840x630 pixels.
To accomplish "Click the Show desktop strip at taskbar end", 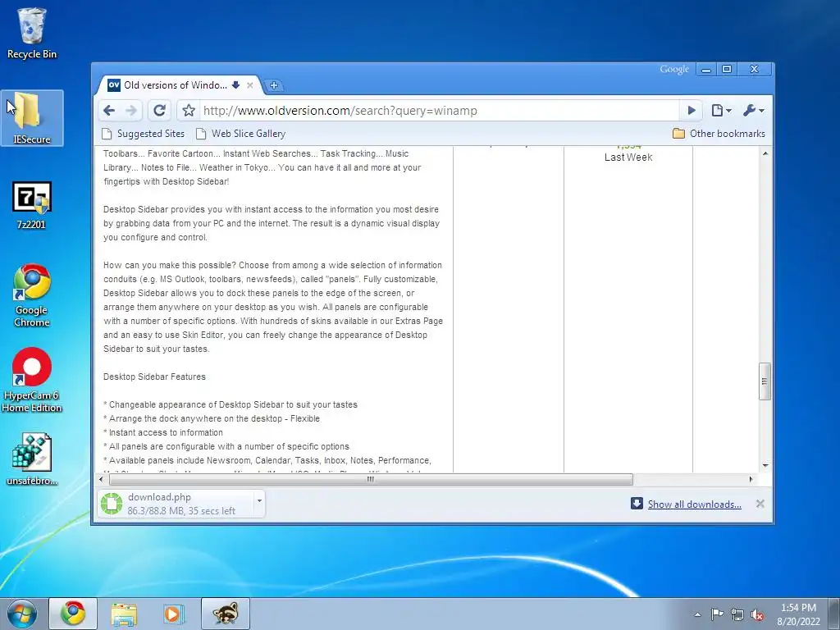I will point(834,614).
